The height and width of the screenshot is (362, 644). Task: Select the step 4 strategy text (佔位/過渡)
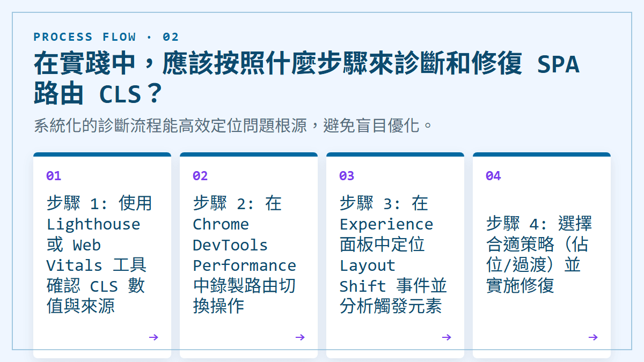(x=539, y=255)
